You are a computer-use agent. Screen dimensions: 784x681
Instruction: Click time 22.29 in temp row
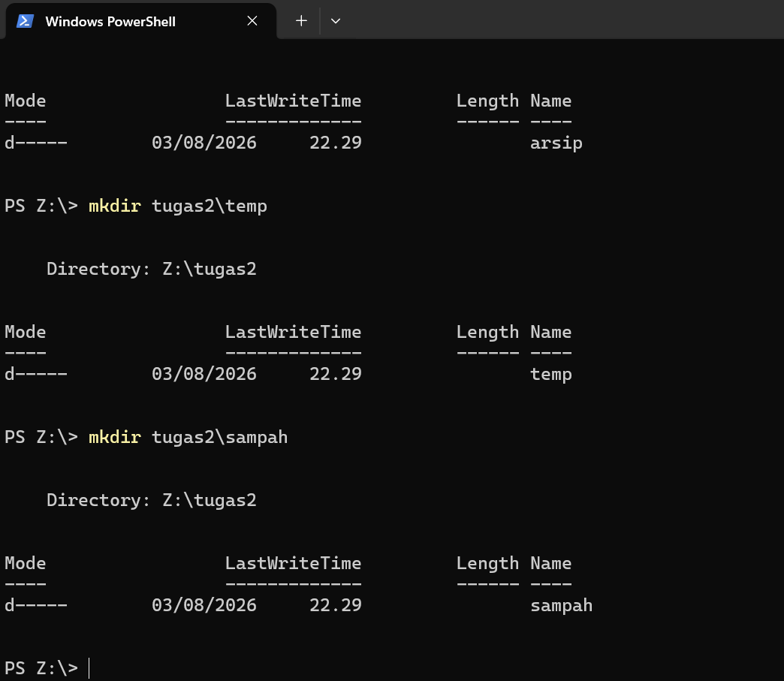click(336, 374)
